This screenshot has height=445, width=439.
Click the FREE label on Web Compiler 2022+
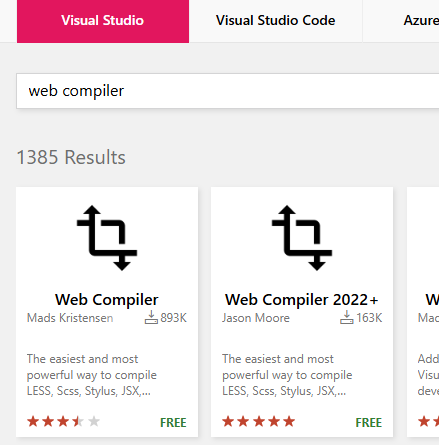369,423
